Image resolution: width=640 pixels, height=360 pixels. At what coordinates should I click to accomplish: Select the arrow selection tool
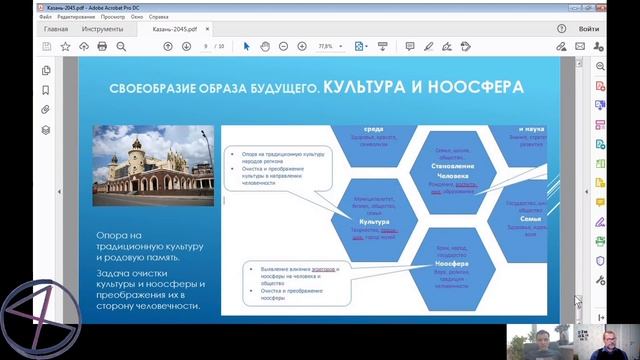(246, 47)
